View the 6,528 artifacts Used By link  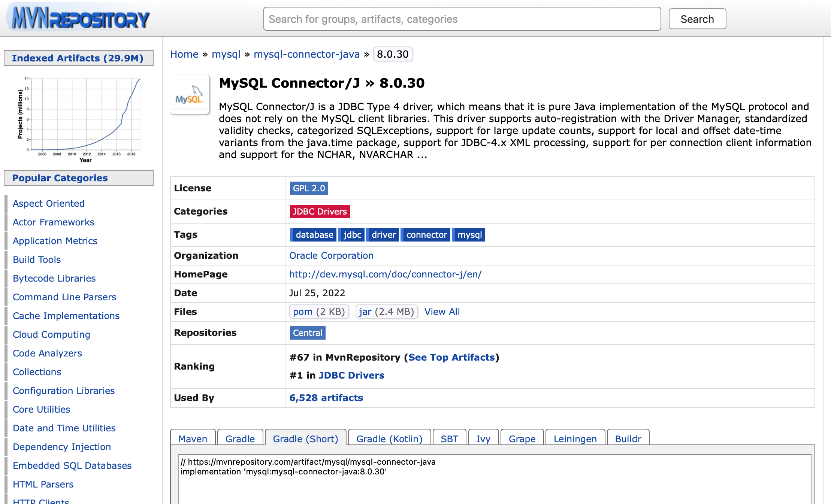pos(326,398)
